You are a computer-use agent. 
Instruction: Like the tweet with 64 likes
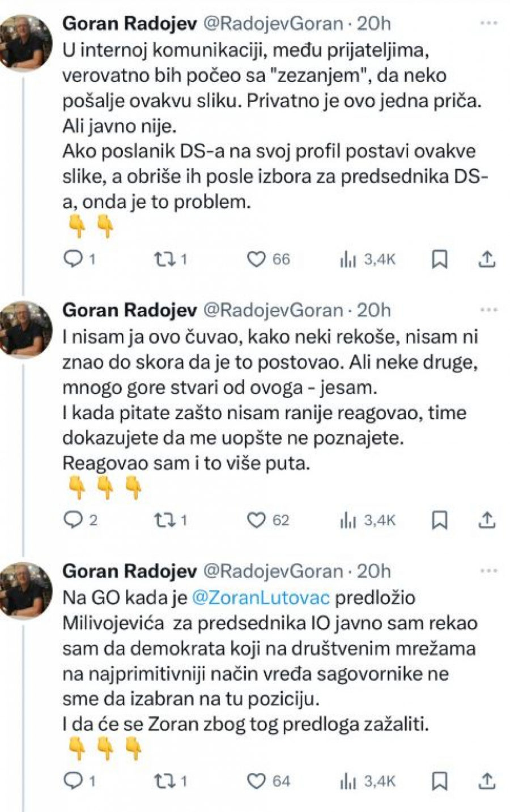(257, 781)
